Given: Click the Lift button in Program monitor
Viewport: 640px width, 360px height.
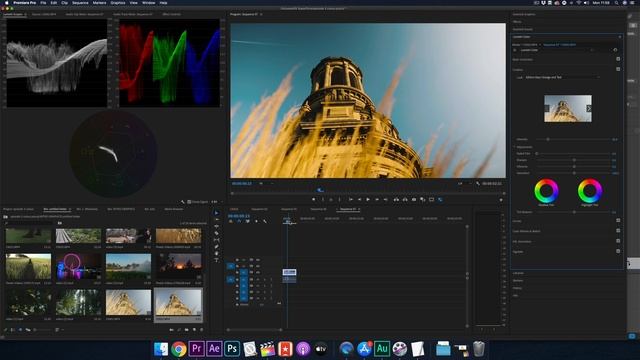Looking at the screenshot, I should pos(396,200).
